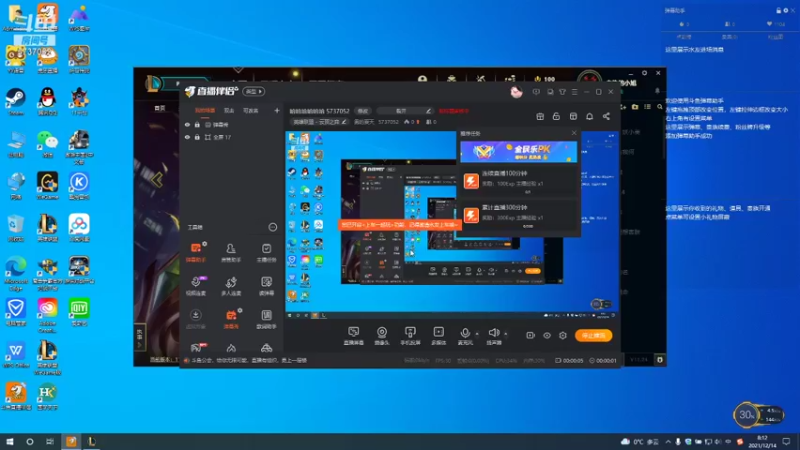Screen dimensions: 800x450
Task: Edit game category 英雄联盟 label
Action: (x=319, y=122)
